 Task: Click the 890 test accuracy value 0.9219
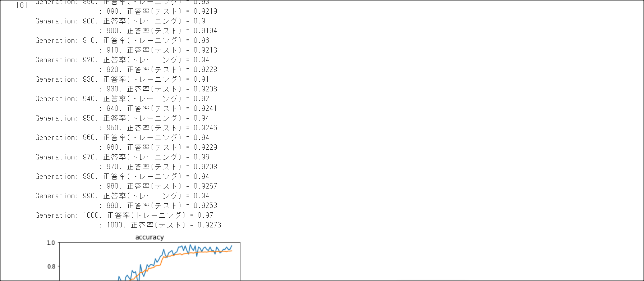pos(205,11)
